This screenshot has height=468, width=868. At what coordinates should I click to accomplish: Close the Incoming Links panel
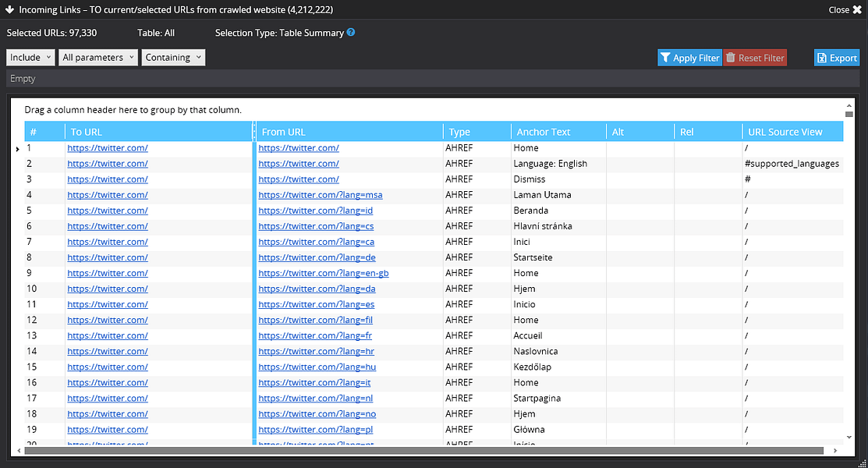tap(845, 9)
